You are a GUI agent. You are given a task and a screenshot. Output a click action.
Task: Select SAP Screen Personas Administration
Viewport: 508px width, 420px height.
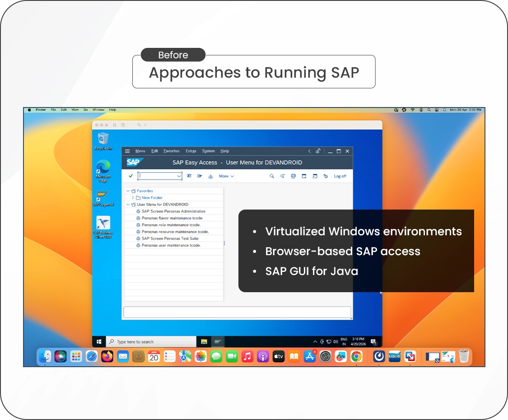click(173, 211)
